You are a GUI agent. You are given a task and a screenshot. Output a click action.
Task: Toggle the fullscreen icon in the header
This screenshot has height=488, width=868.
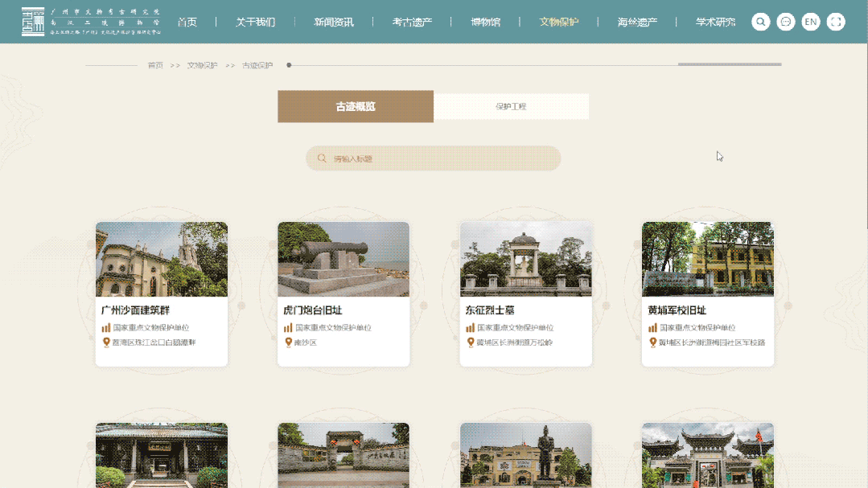coord(836,23)
